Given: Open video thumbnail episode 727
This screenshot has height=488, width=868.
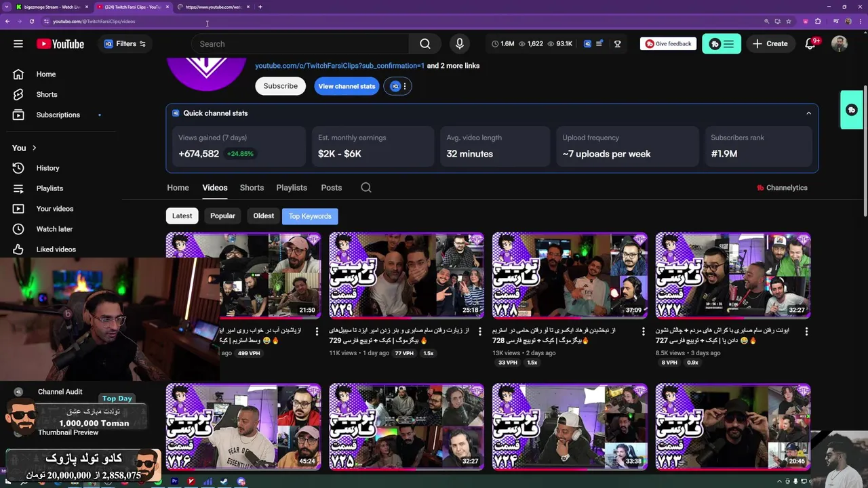Looking at the screenshot, I should click(733, 276).
